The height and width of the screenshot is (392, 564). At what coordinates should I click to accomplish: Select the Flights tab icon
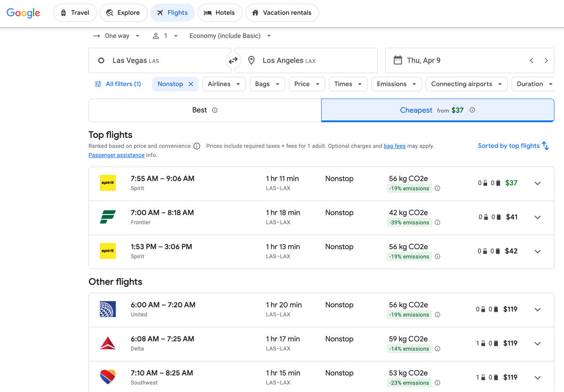coord(160,13)
